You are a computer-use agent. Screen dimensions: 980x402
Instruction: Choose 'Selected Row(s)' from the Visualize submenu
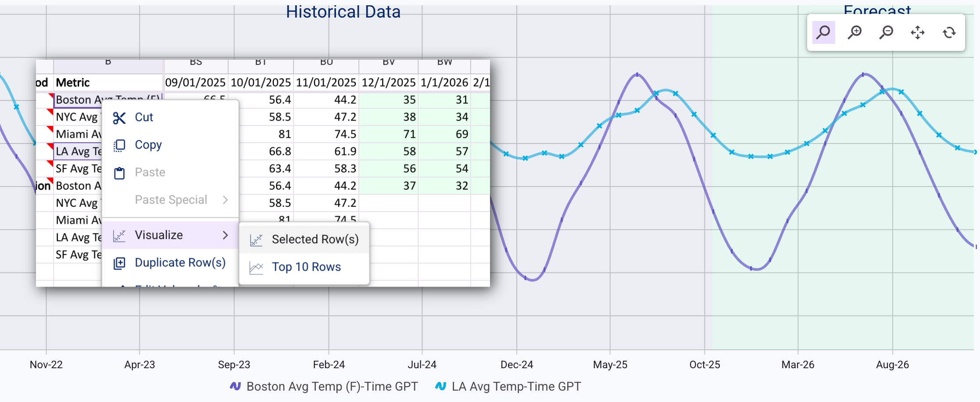tap(315, 239)
